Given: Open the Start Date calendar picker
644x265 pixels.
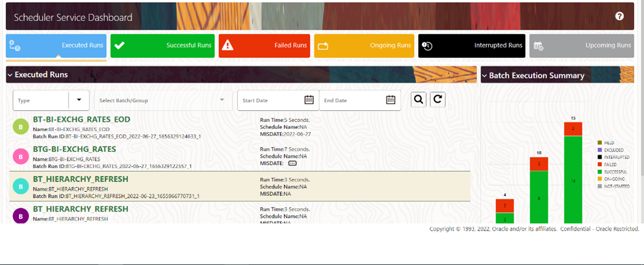Looking at the screenshot, I should [x=309, y=100].
